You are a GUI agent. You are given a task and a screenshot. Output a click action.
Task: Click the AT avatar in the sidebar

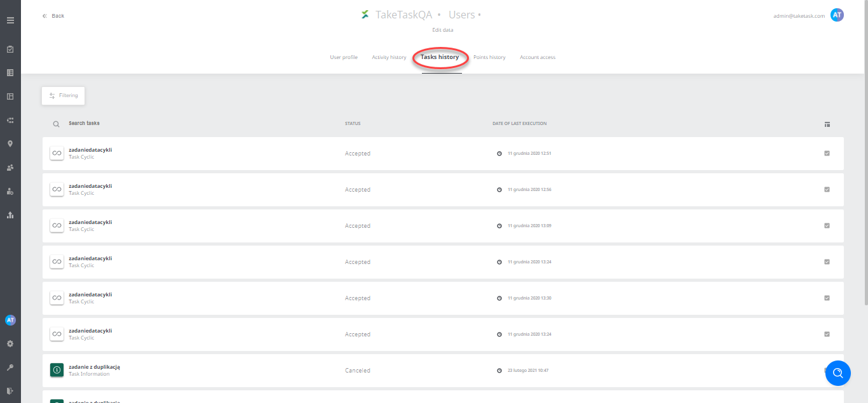[10, 320]
